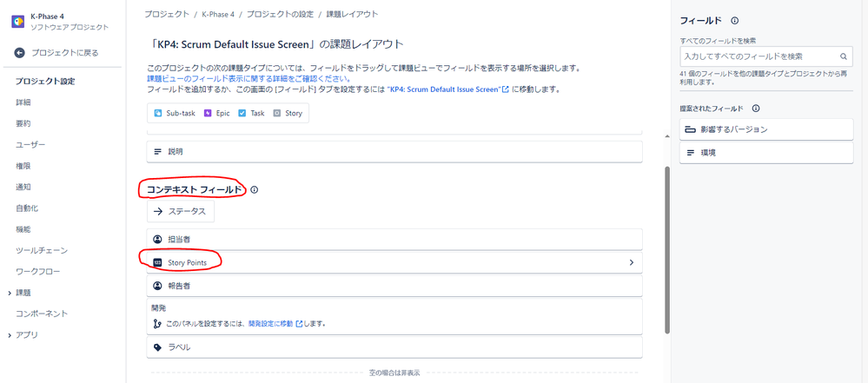Viewport: 868px width, 383px height.
Task: Expand the アプリ sidebar section
Action: coord(10,335)
